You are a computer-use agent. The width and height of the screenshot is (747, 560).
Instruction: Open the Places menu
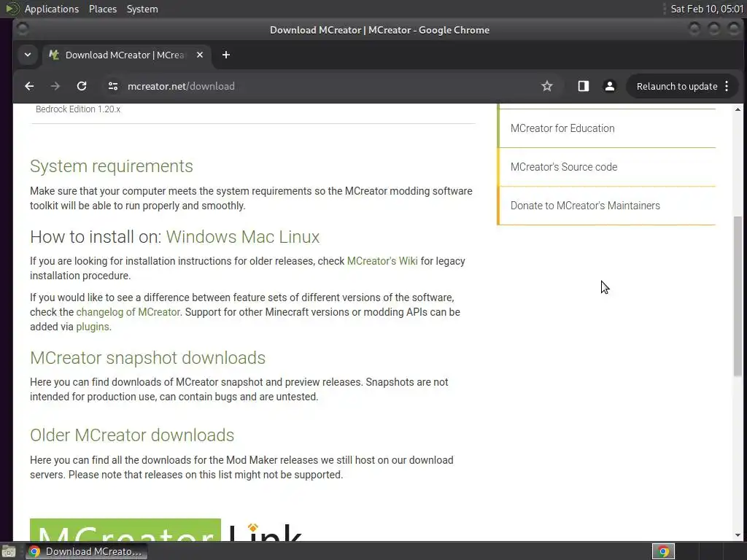click(102, 9)
